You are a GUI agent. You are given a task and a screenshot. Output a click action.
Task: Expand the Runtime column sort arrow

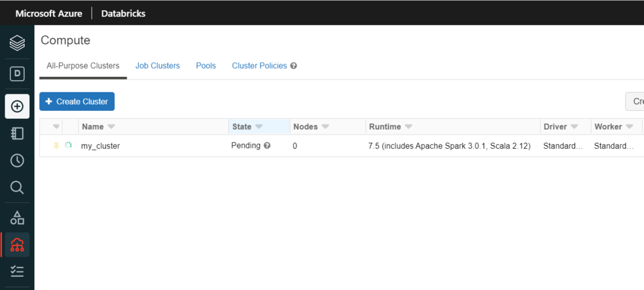pos(409,127)
